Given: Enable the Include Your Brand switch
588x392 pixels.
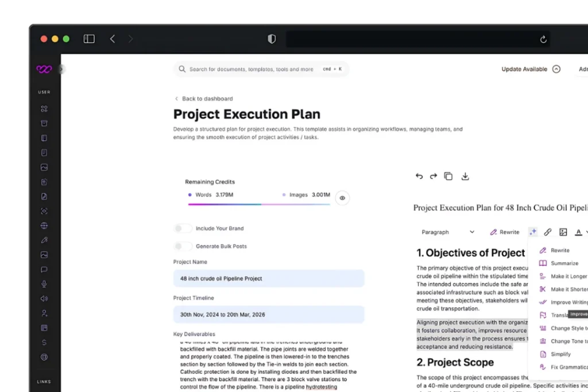Looking at the screenshot, I should pos(183,228).
